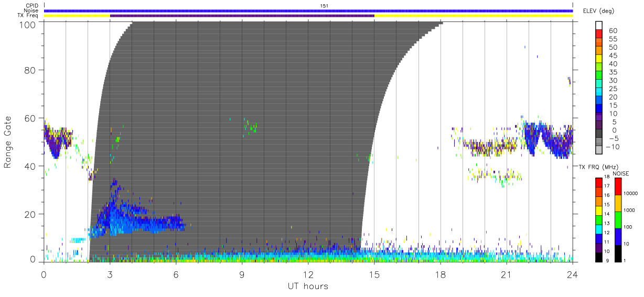Image resolution: width=644 pixels, height=297 pixels.
Task: Click the TX Freq row label
Action: click(28, 16)
